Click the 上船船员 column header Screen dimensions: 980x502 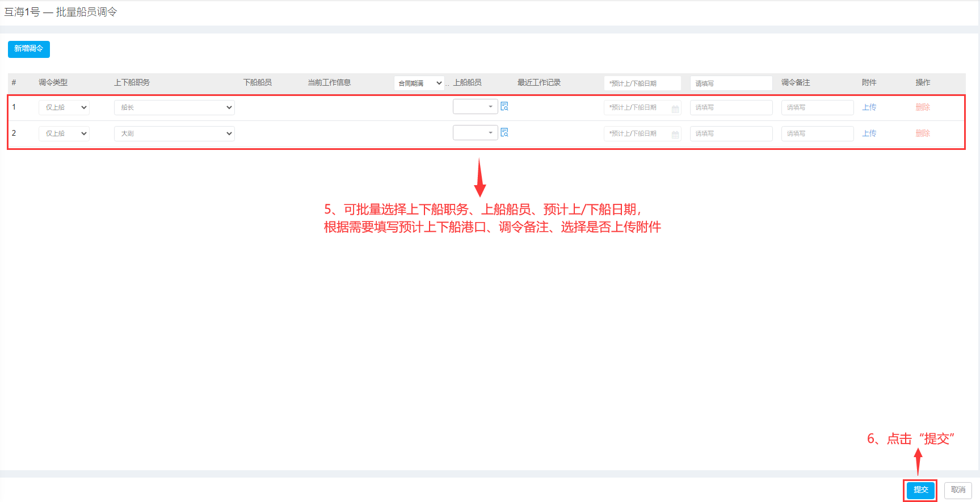pyautogui.click(x=467, y=82)
